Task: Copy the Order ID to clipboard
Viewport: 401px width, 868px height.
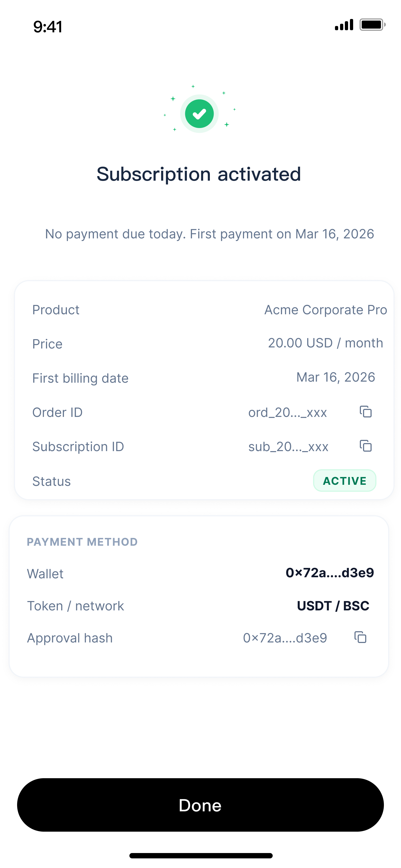Action: [366, 412]
